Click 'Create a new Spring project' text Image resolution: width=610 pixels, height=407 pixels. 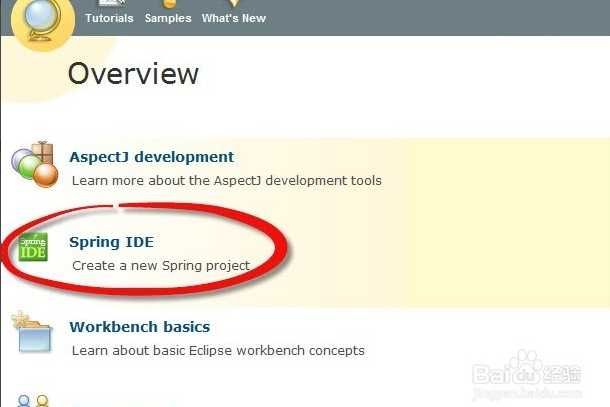click(x=161, y=265)
